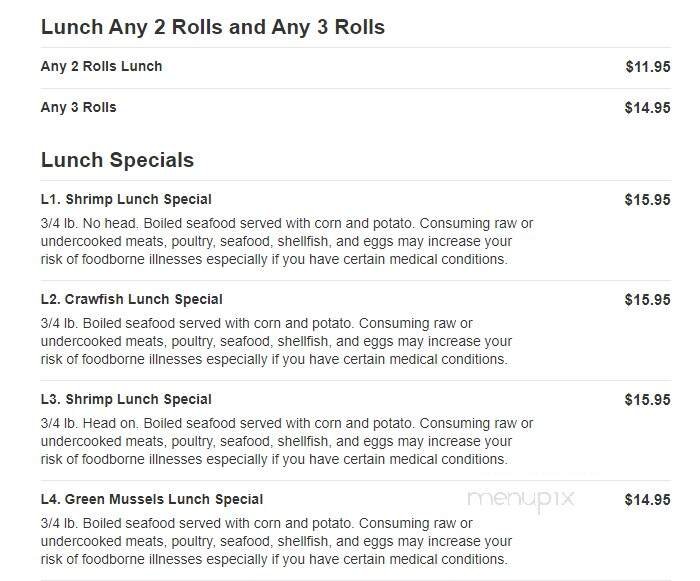This screenshot has width=700, height=581.
Task: Choose L3. Shrimp Lunch Special head-on
Action: 126,399
